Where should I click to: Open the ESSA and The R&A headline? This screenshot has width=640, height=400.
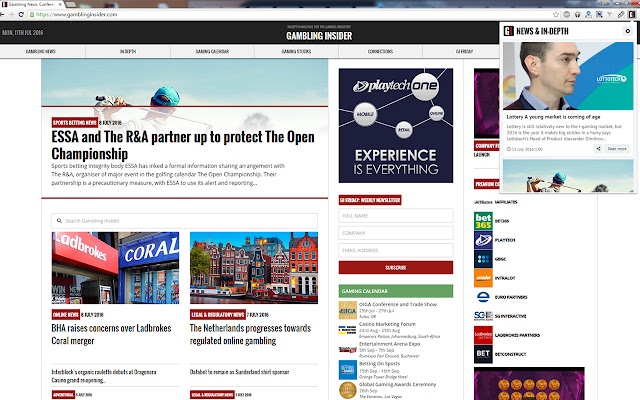tap(183, 145)
